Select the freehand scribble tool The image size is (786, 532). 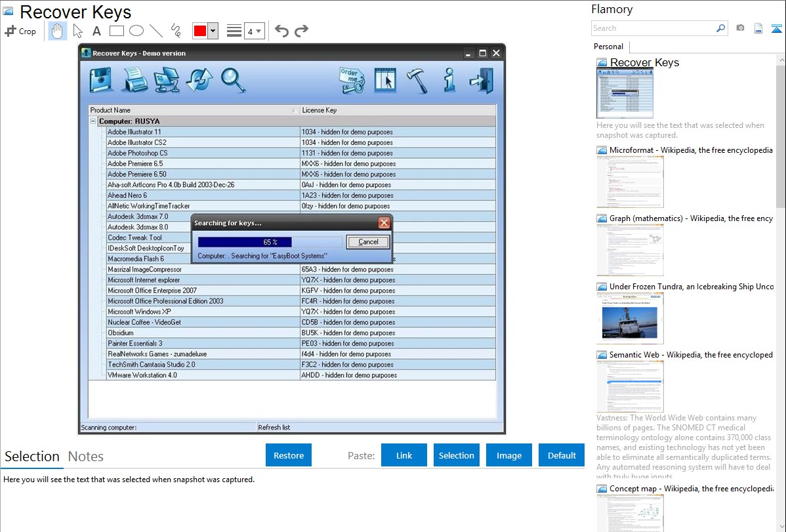click(176, 31)
